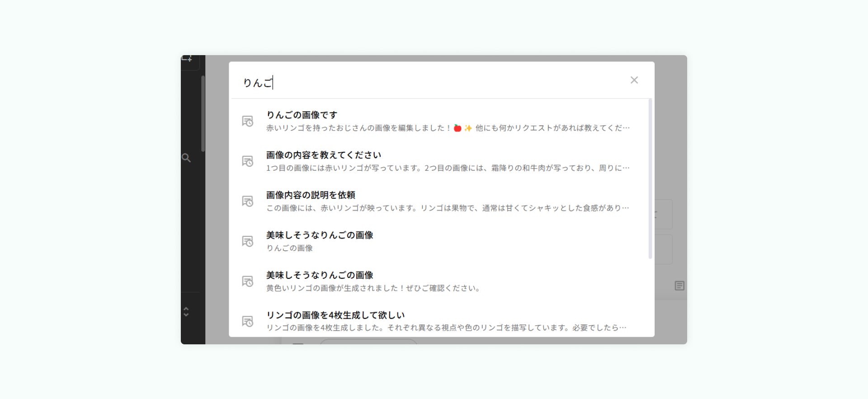Click the history icon beside リンゴの画像を4枚生成して欲しい
This screenshot has width=868, height=399.
point(247,321)
